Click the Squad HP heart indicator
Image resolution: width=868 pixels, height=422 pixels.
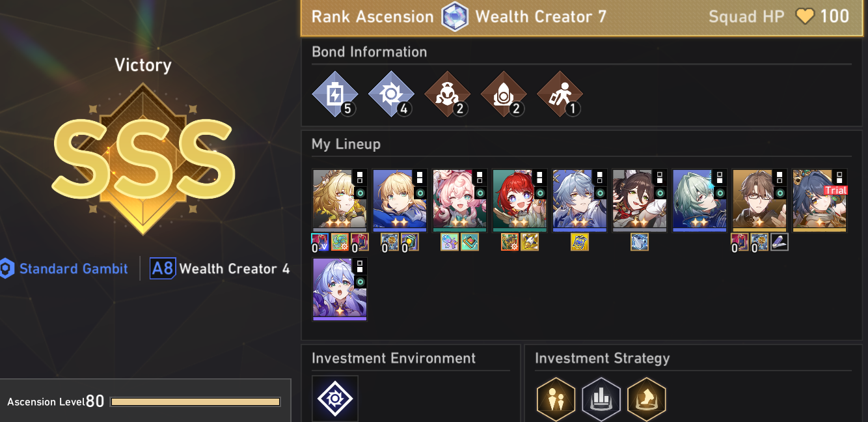(806, 17)
